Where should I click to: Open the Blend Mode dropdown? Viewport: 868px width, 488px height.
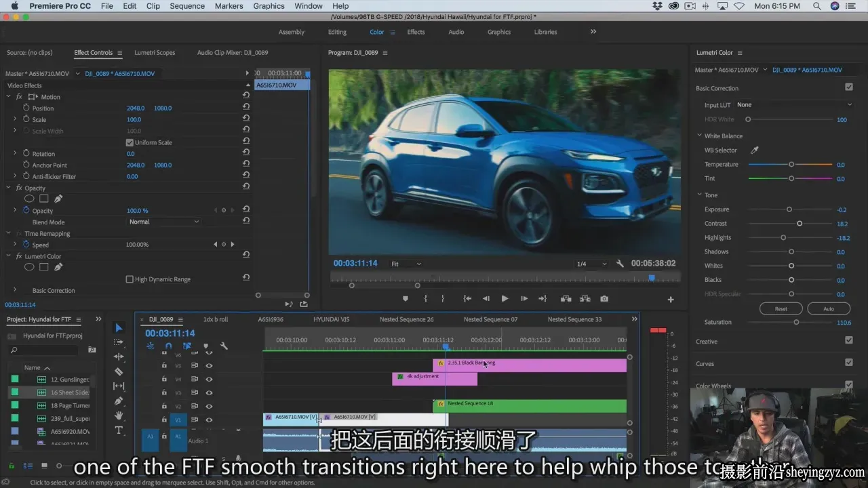click(163, 222)
